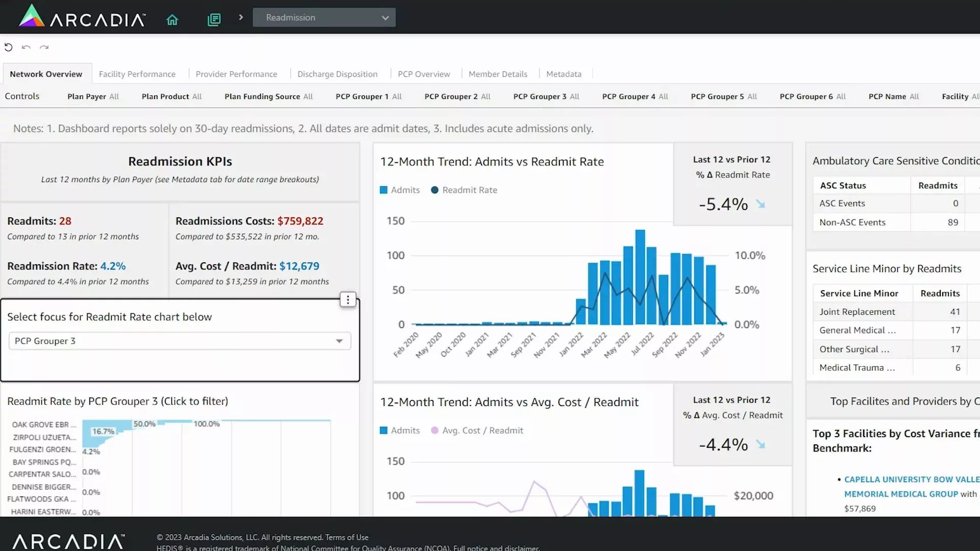The height and width of the screenshot is (551, 980).
Task: Open the Plan Payer filter control
Action: point(93,96)
